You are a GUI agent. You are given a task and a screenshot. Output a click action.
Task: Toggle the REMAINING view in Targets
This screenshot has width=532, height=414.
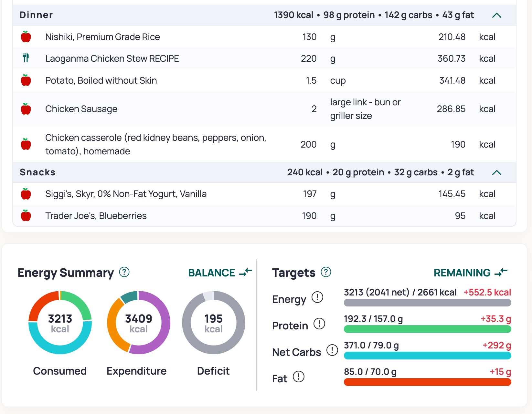point(471,273)
